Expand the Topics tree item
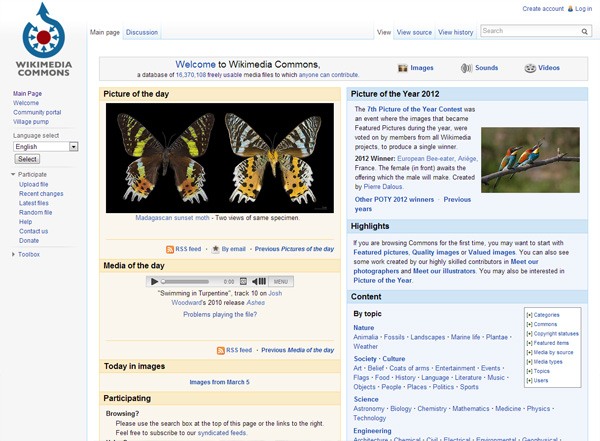Image resolution: width=600 pixels, height=441 pixels. coord(529,371)
